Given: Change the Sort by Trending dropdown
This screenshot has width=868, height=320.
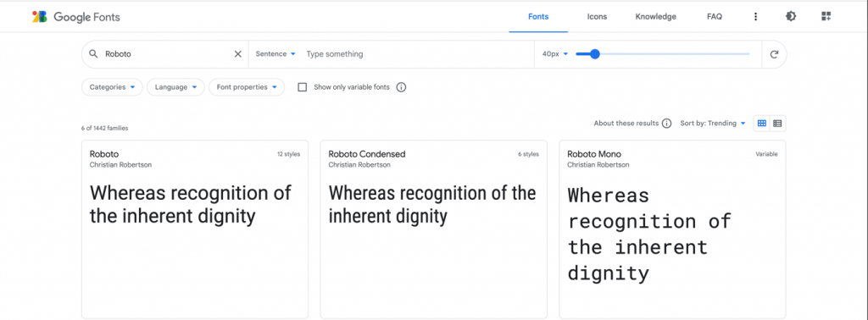Looking at the screenshot, I should (713, 124).
